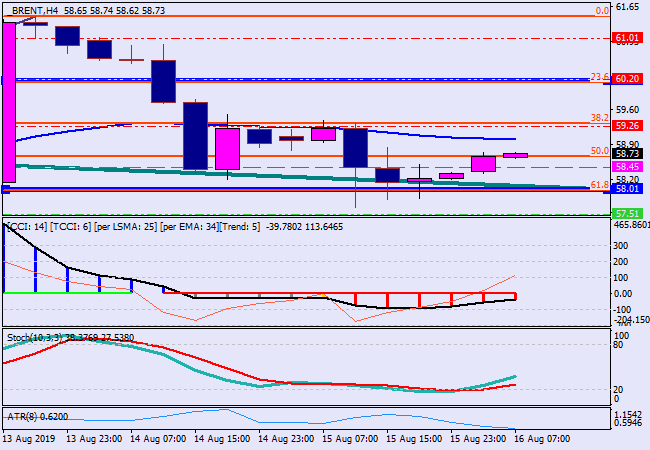
Task: Click the blue 58.01 price label
Action: tap(627, 188)
